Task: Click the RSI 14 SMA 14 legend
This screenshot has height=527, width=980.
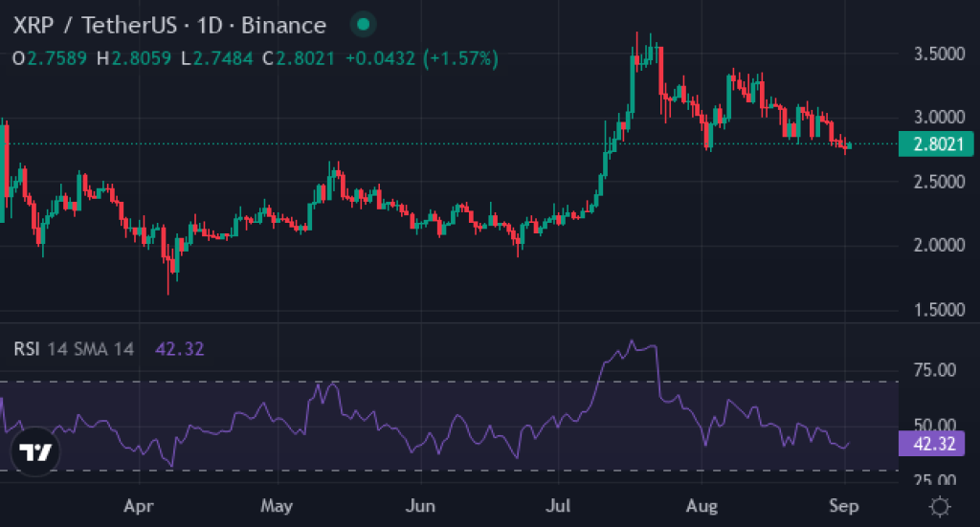Action: coord(74,348)
